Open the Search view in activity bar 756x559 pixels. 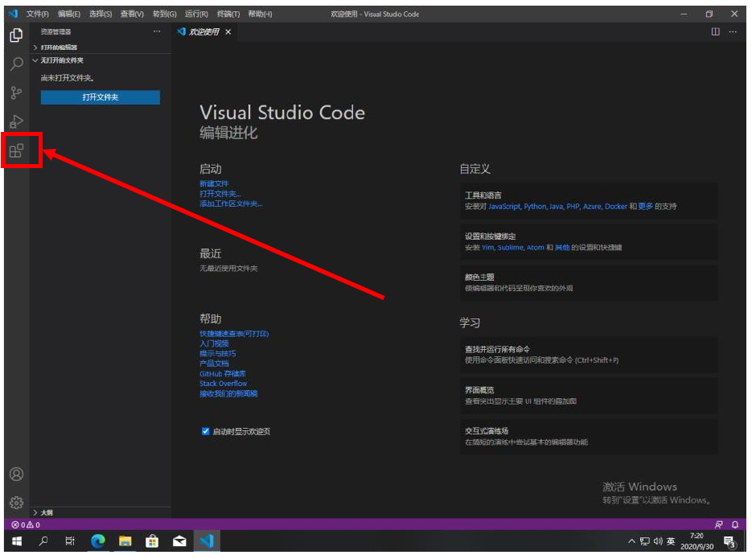point(16,64)
